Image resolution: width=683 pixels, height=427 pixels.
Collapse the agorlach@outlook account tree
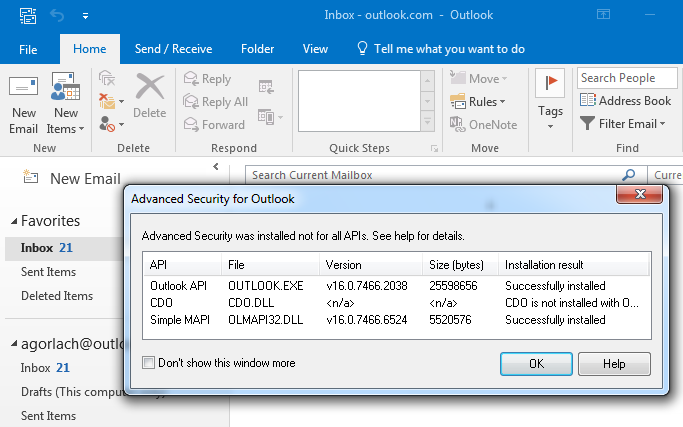(14, 344)
